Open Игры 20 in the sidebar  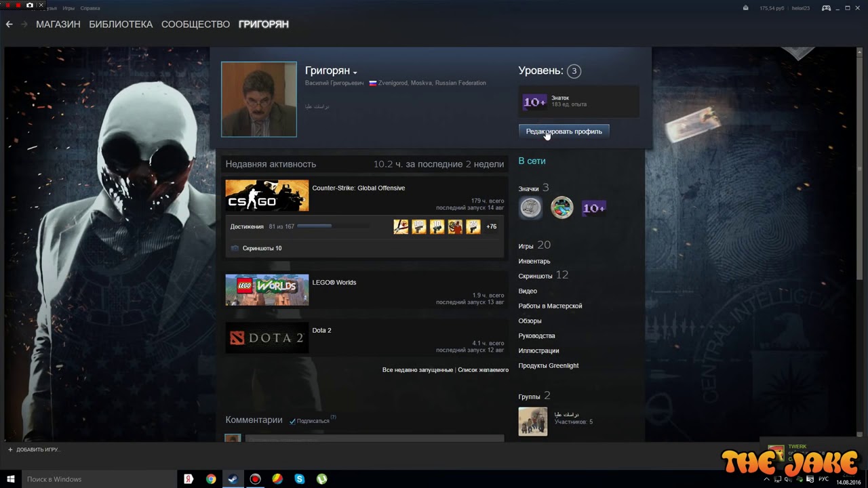point(534,245)
